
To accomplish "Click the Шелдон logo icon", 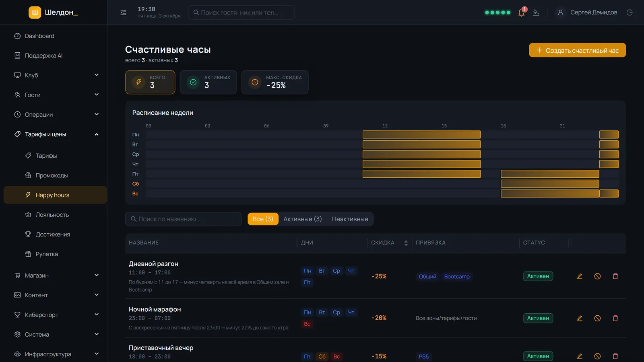I will tap(35, 12).
